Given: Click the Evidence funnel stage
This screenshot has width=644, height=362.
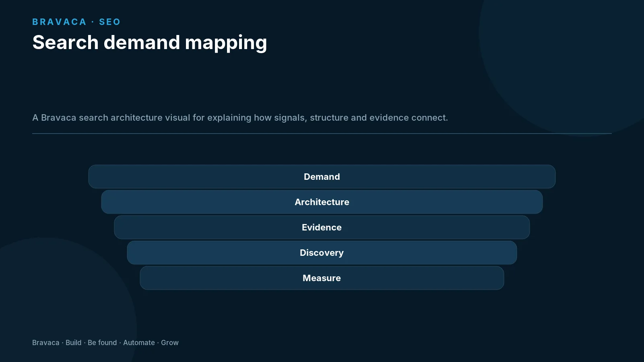Looking at the screenshot, I should tap(322, 227).
